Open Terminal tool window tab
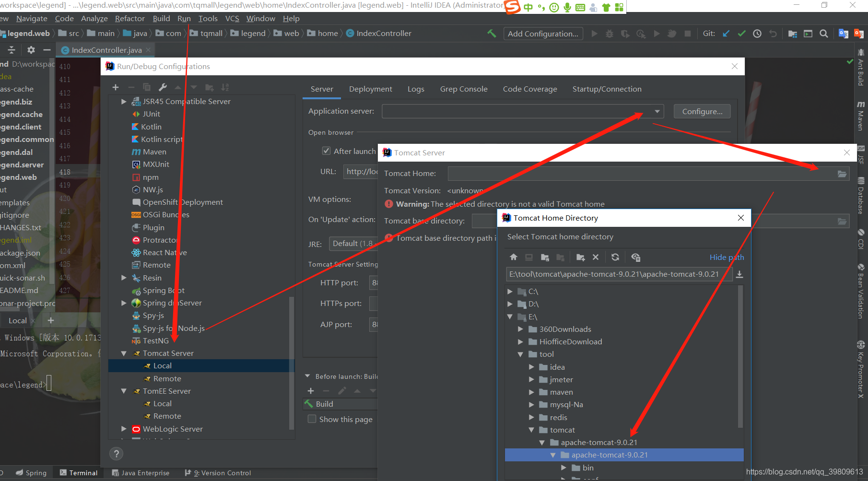Image resolution: width=868 pixels, height=481 pixels. click(x=79, y=473)
